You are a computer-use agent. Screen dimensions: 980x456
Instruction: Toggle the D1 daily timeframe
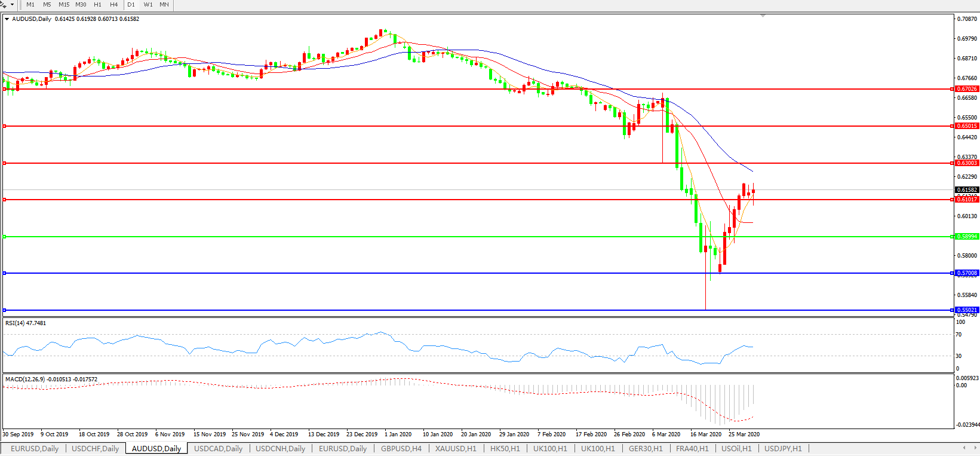click(x=131, y=5)
